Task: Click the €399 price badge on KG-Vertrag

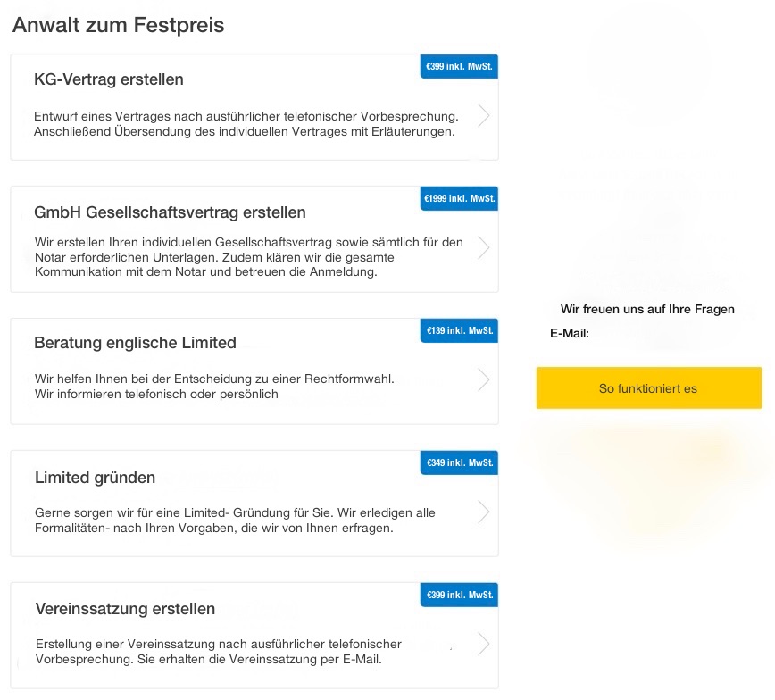Action: pyautogui.click(x=459, y=66)
